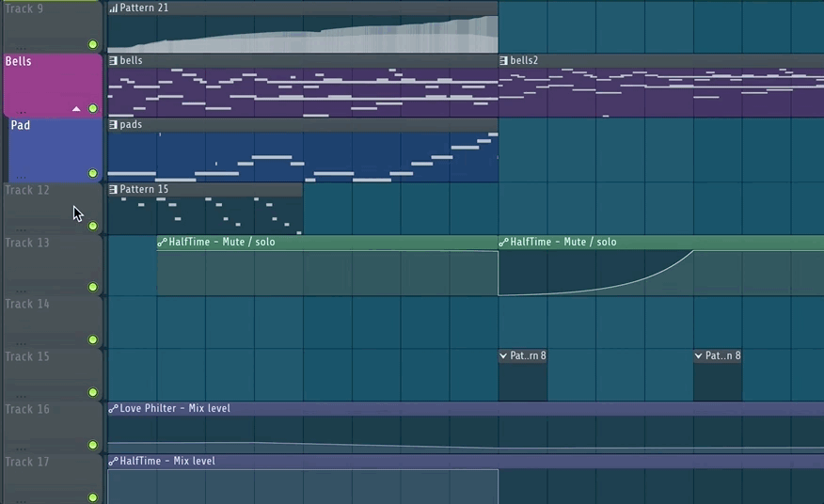Select the Pattern 21 clip title bar
824x504 pixels.
click(x=303, y=8)
